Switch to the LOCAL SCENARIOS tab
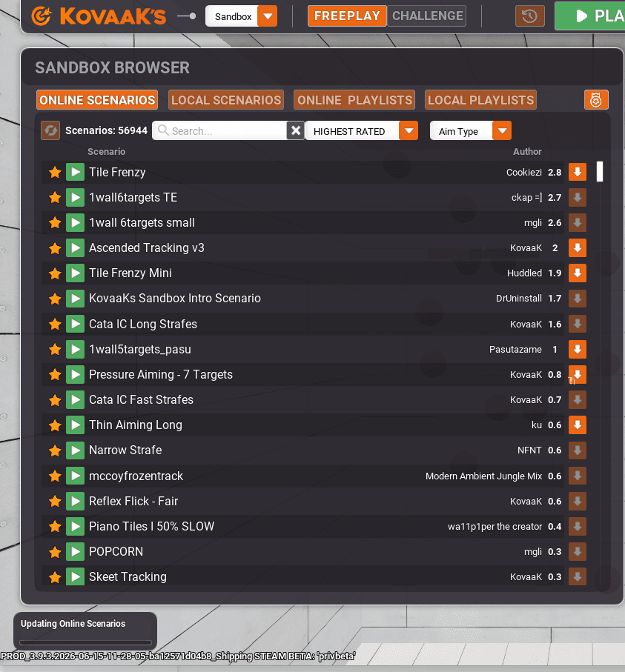Viewport: 625px width, 672px height. 226,100
